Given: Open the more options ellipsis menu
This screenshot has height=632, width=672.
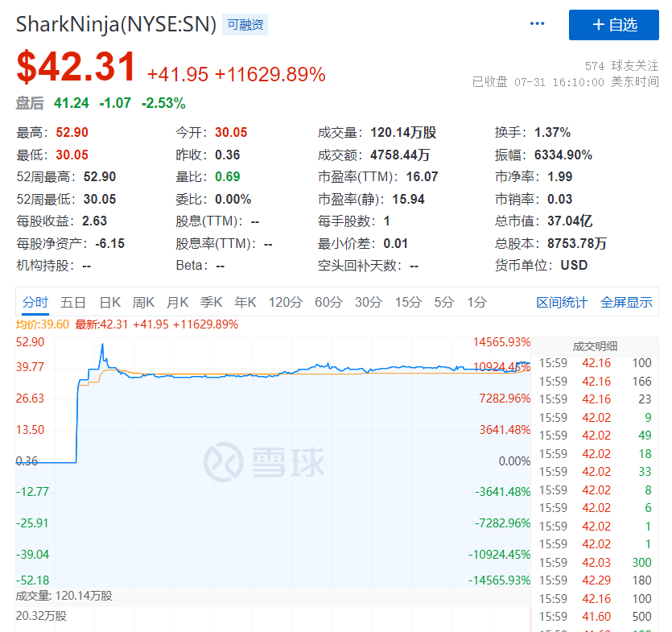Looking at the screenshot, I should pos(536,24).
